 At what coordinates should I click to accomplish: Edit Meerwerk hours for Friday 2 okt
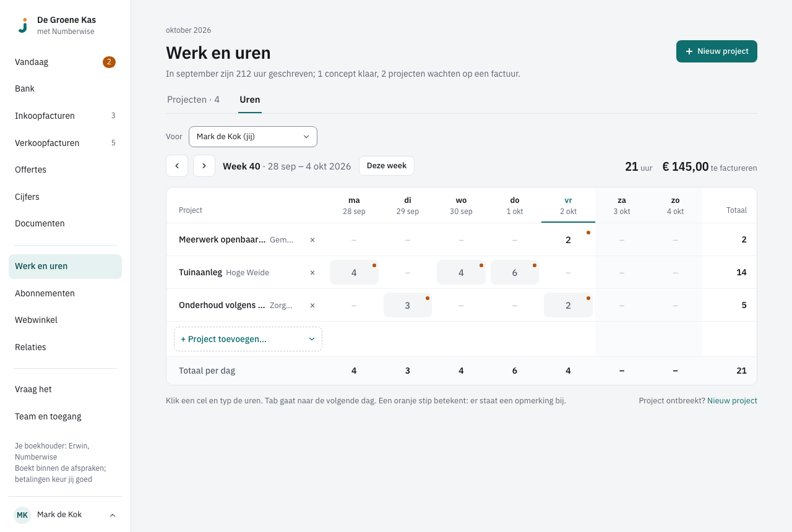568,239
